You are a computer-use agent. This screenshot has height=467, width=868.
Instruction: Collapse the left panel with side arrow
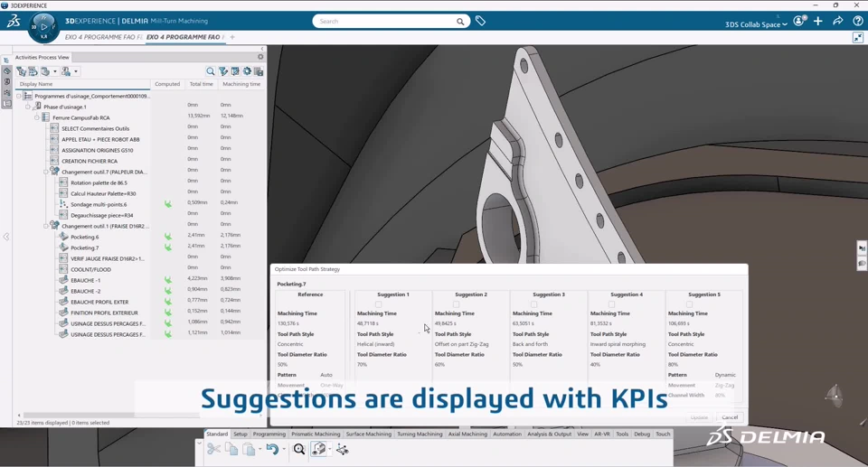click(6, 237)
